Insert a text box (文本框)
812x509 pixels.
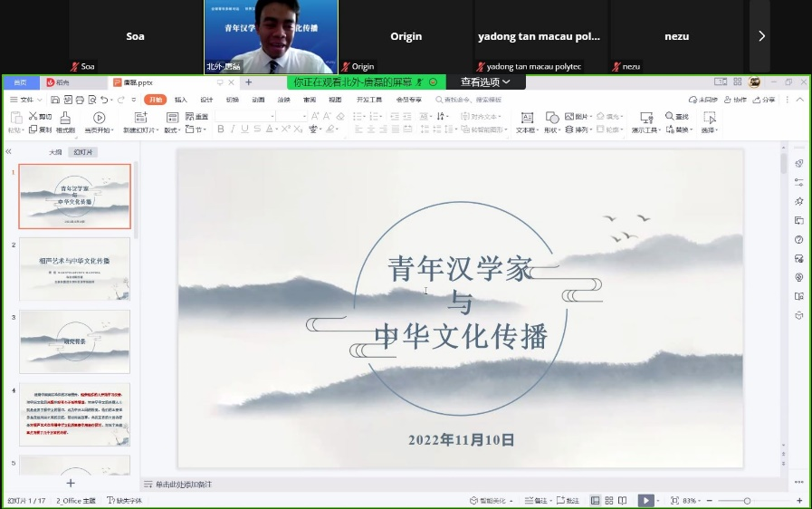[527, 121]
